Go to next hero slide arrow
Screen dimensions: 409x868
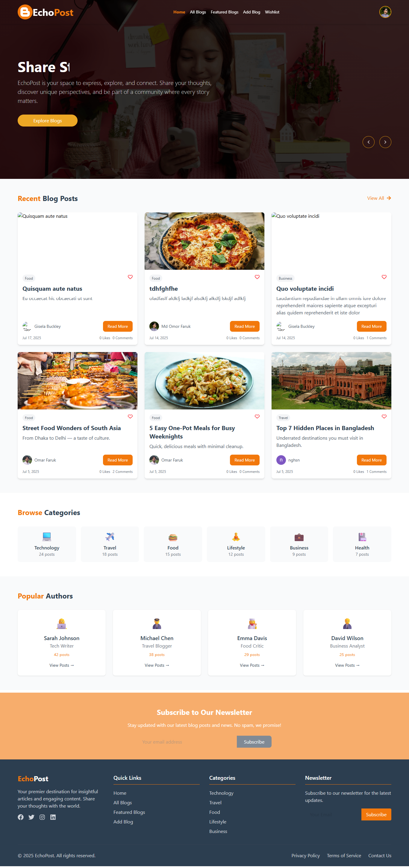coord(385,142)
